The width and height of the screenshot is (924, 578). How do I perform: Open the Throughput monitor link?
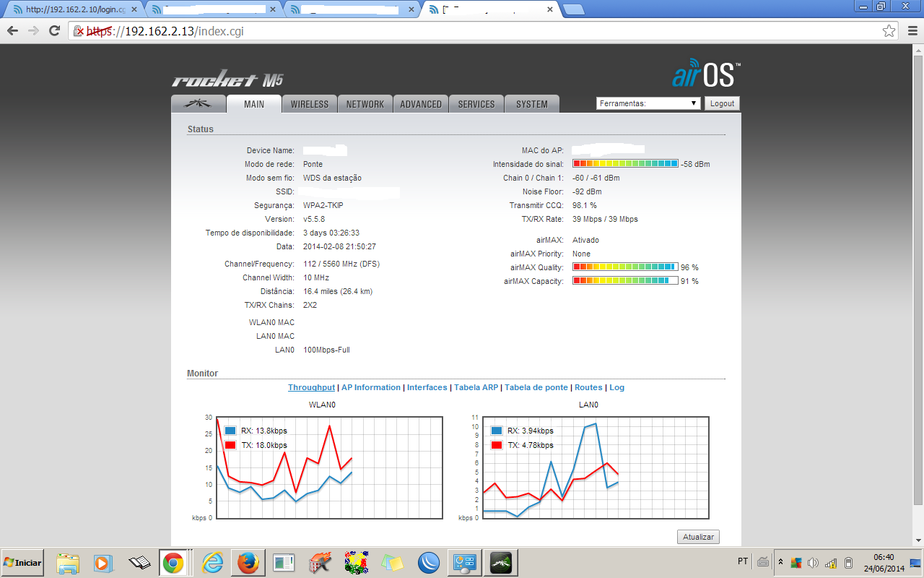point(311,387)
